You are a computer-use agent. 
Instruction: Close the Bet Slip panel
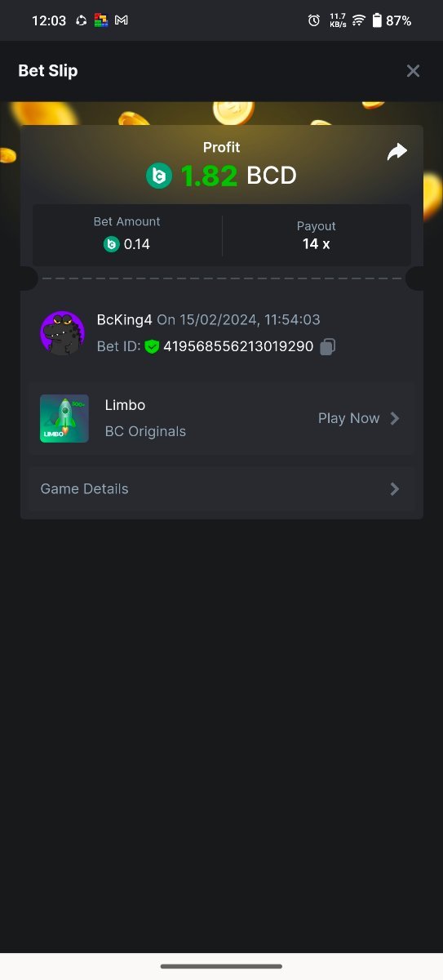click(413, 71)
